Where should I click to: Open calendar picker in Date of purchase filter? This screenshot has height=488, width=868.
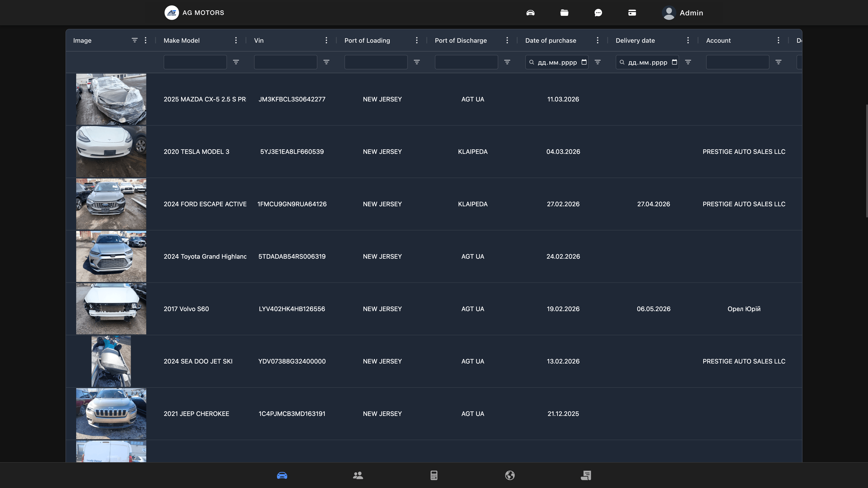(584, 62)
